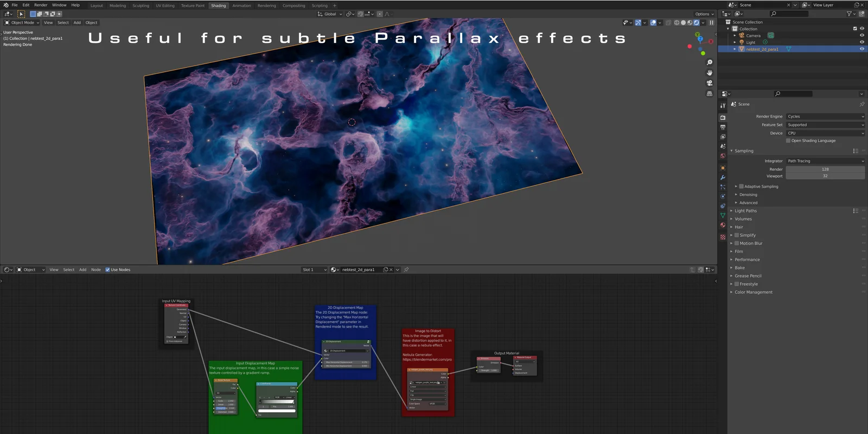Enable the Motion Blur checkbox
Screen dimensions: 868x434
click(x=737, y=244)
